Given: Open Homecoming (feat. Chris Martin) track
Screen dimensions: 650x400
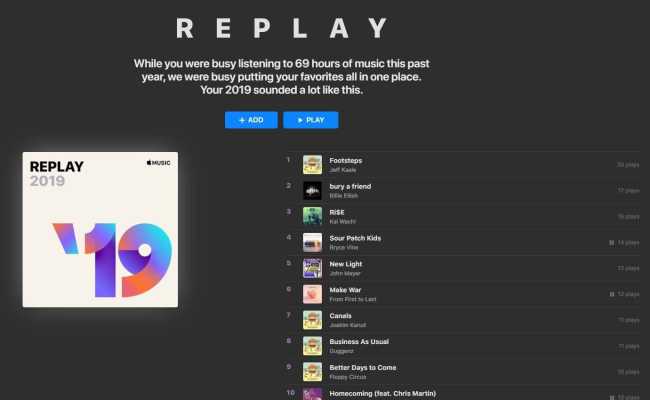Looking at the screenshot, I should (x=383, y=393).
